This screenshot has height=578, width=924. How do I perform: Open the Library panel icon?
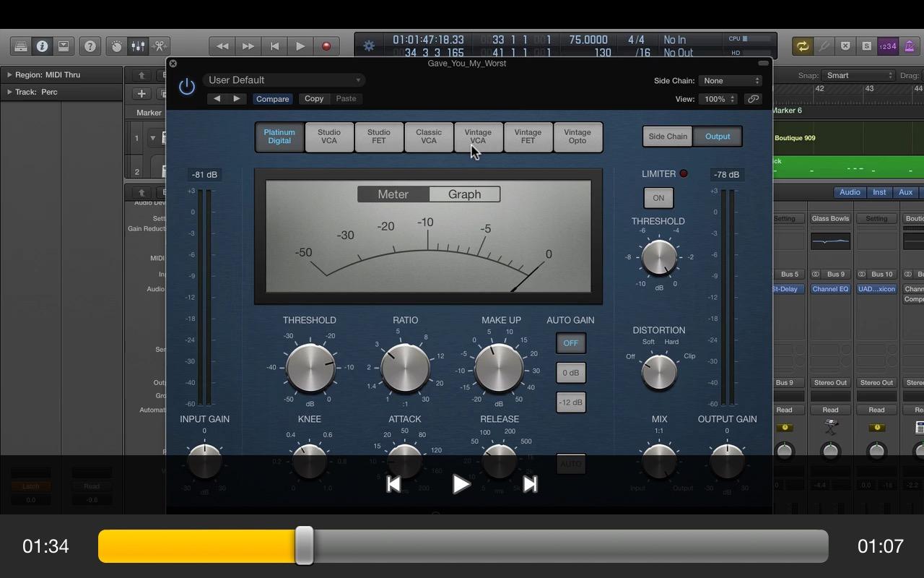21,46
